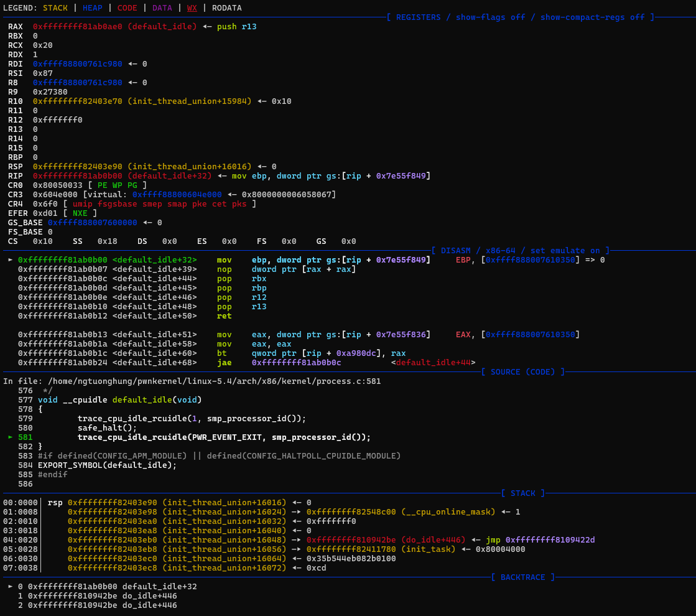Click the green arrow marking source line 581
Image resolution: width=696 pixels, height=616 pixels.
pyautogui.click(x=10, y=437)
